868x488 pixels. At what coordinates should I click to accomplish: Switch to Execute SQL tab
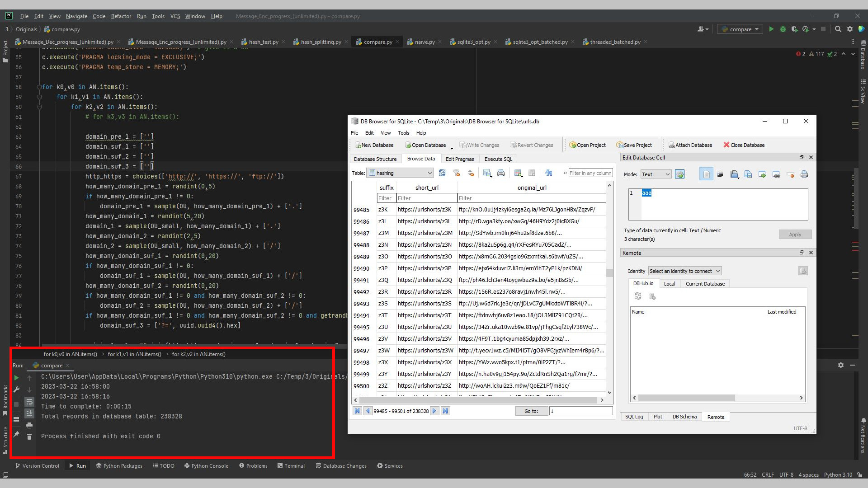[498, 159]
